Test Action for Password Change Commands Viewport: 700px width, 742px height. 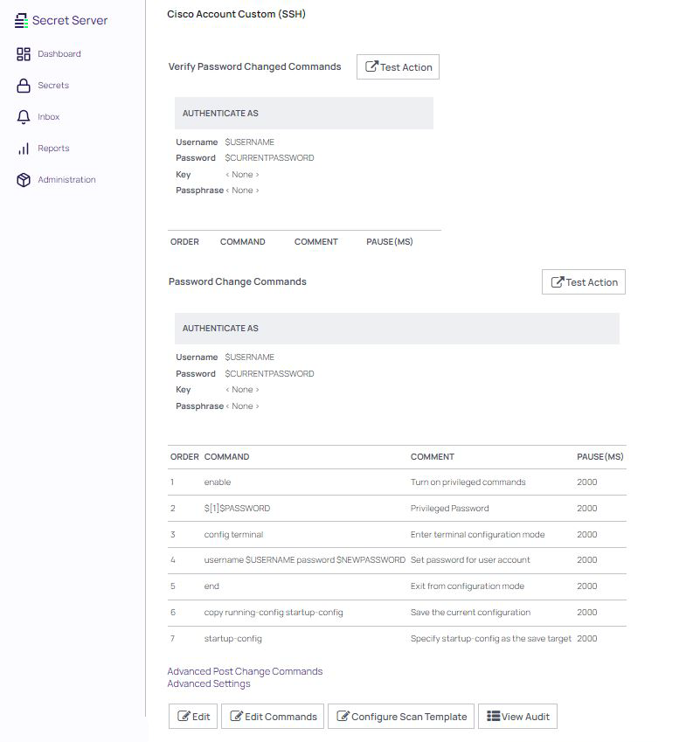[x=583, y=282]
